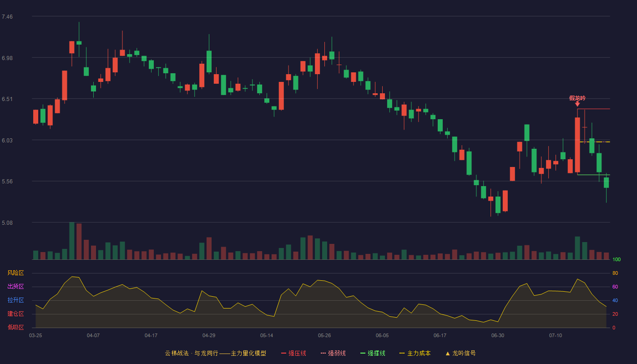Click the 05-26 date label
This screenshot has height=364, width=637.
[x=324, y=335]
